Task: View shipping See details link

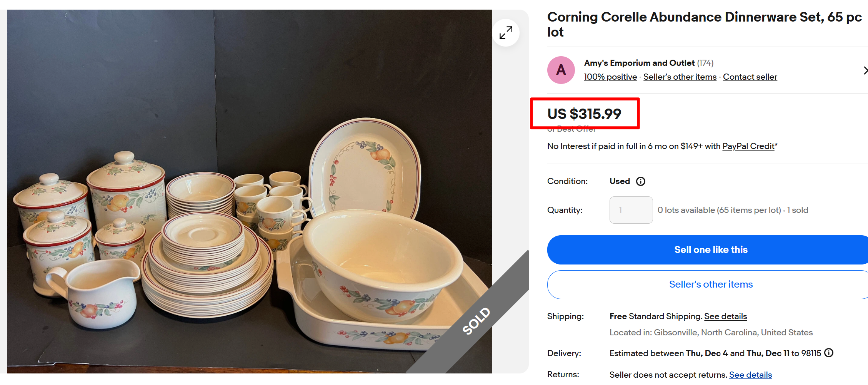Action: pyautogui.click(x=725, y=316)
